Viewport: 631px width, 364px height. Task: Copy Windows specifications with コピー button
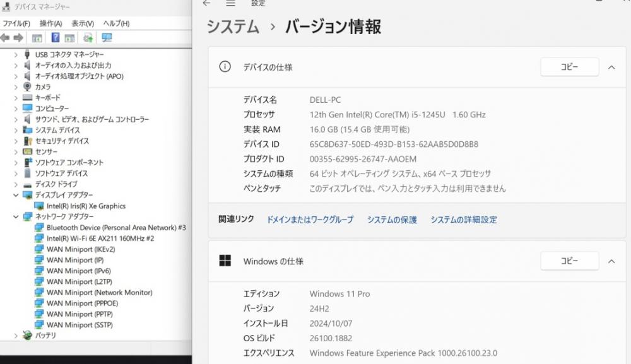pyautogui.click(x=569, y=261)
